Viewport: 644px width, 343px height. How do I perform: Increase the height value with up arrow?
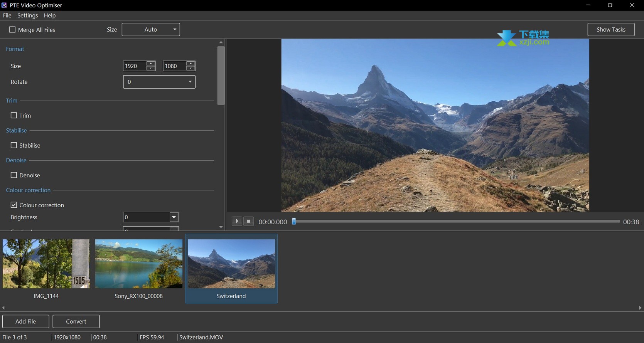coord(191,64)
